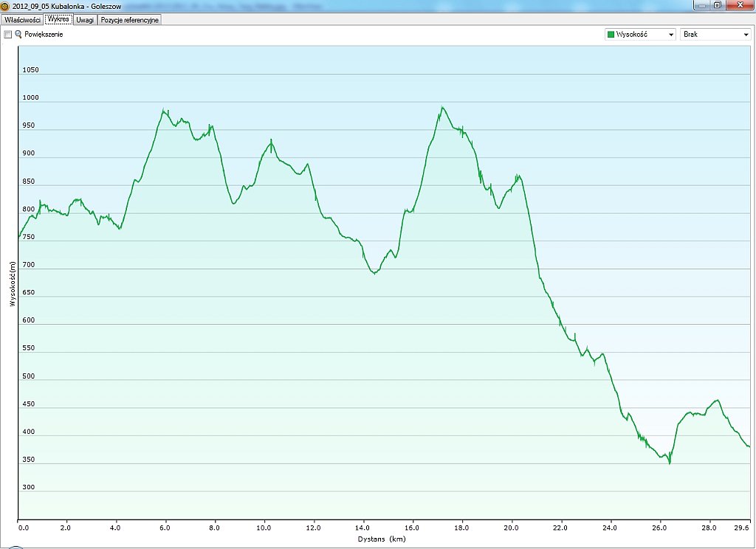Click the elevation peak near 6 km

pos(164,111)
